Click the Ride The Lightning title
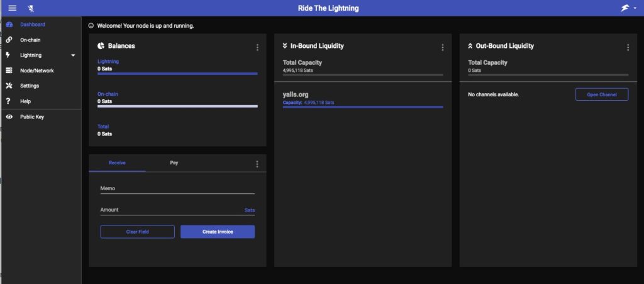 [328, 8]
